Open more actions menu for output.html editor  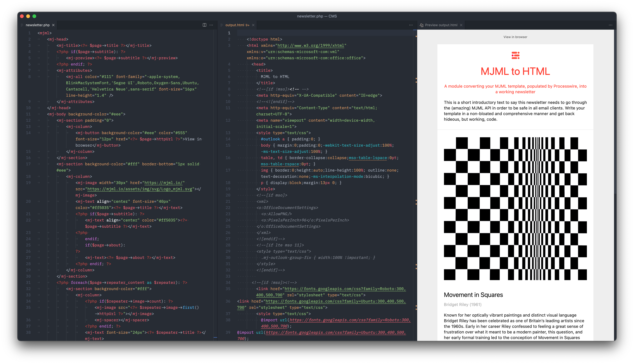point(411,25)
